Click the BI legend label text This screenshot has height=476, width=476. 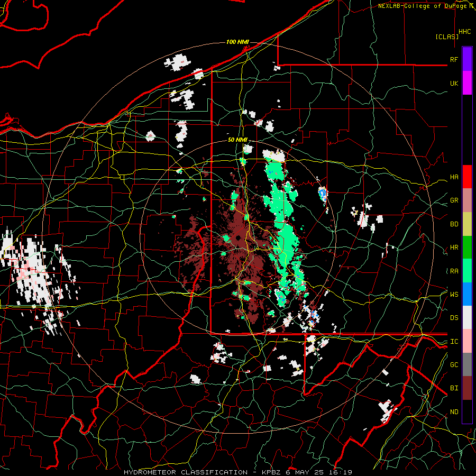click(x=454, y=388)
